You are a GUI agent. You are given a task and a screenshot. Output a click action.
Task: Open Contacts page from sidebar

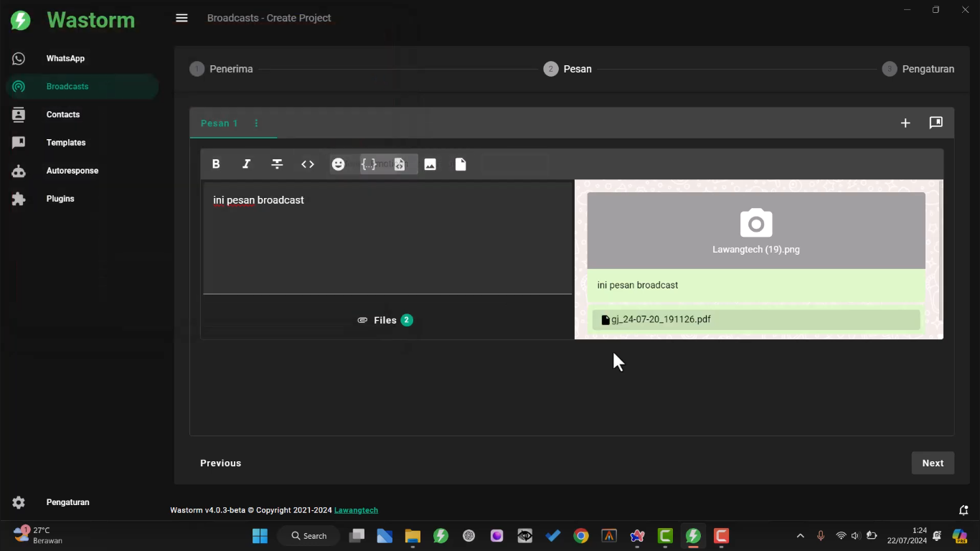(x=82, y=115)
